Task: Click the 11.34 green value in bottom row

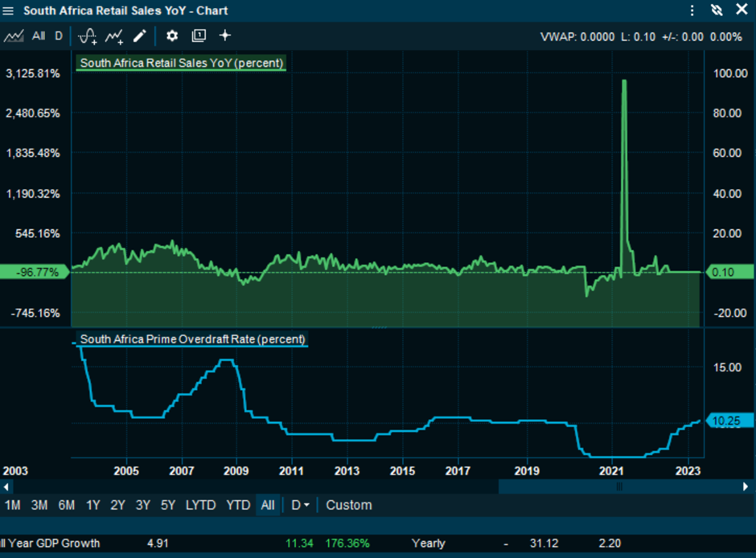Action: point(299,543)
